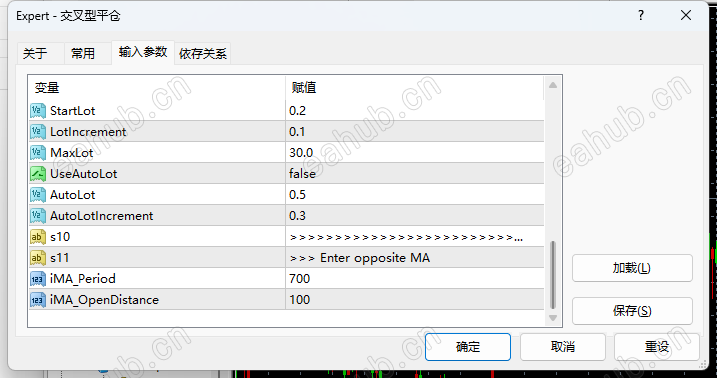Click the iMA_Period integer icon
This screenshot has height=378, width=717.
click(x=38, y=279)
